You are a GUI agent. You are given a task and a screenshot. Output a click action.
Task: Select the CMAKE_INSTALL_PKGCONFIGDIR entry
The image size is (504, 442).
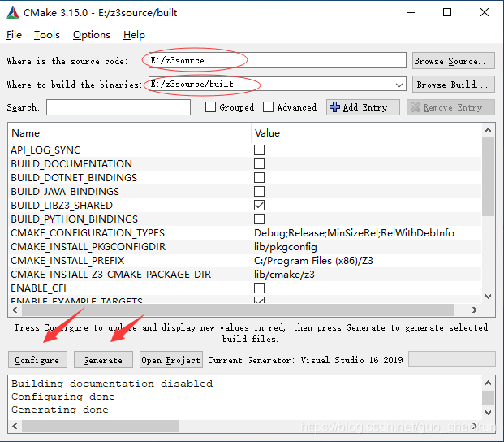(x=88, y=247)
